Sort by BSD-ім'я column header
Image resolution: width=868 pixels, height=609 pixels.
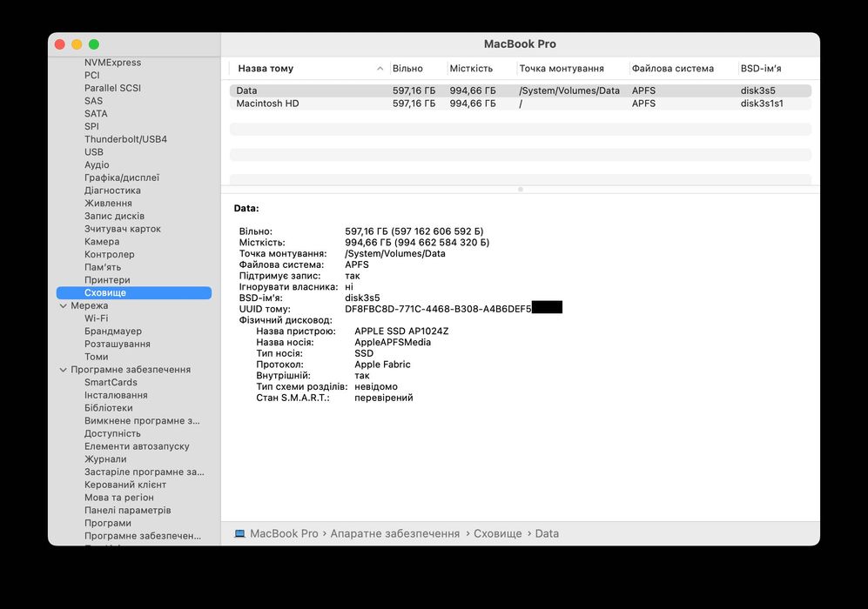761,69
